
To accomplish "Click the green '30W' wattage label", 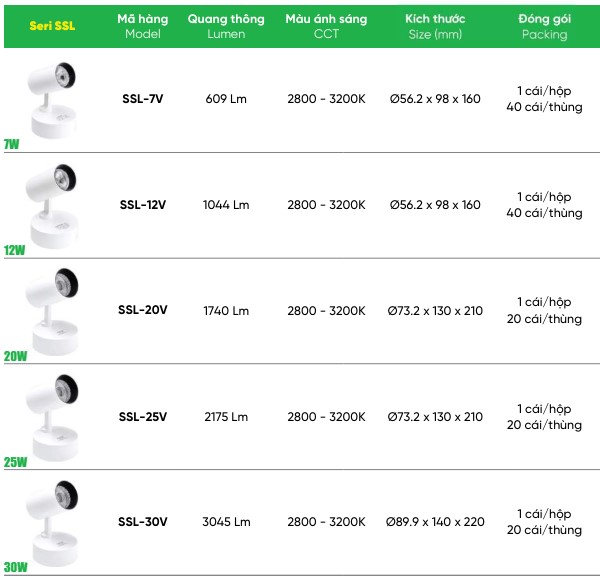I will [x=15, y=567].
